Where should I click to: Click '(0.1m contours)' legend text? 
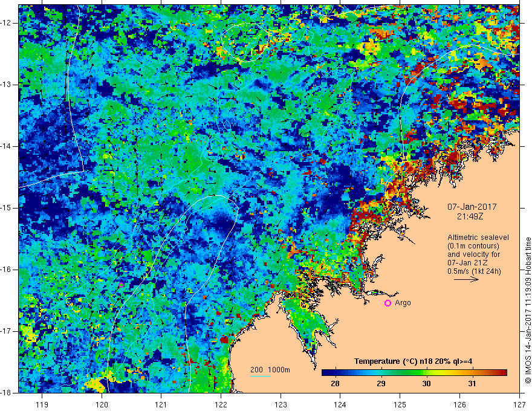click(x=473, y=246)
